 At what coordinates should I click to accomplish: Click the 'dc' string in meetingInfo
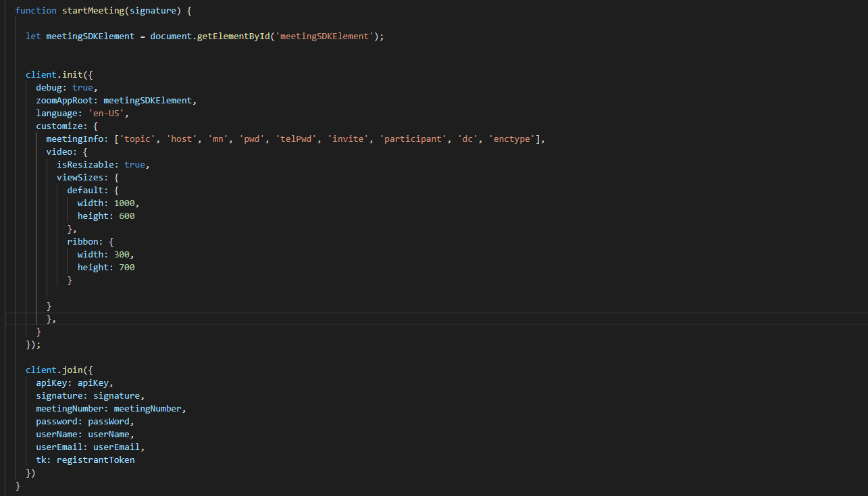tap(466, 139)
